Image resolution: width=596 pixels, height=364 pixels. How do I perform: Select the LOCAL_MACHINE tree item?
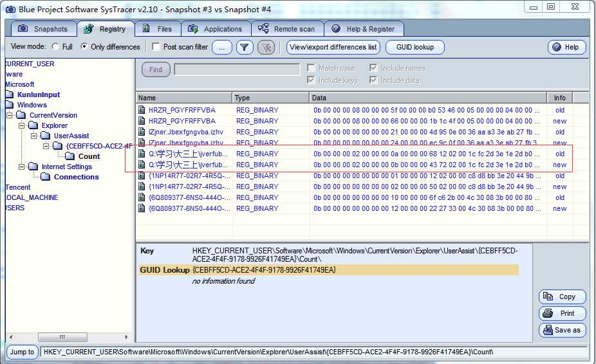tap(32, 197)
